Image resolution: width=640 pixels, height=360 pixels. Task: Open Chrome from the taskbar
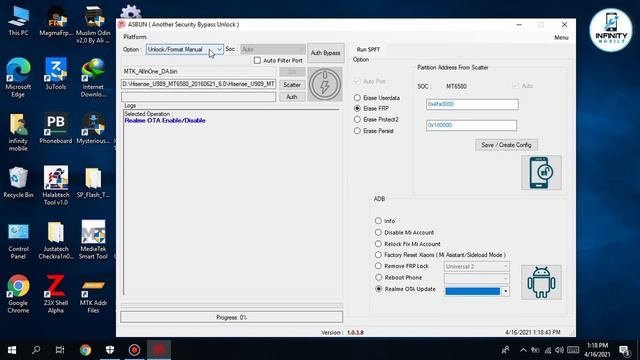pos(85,350)
